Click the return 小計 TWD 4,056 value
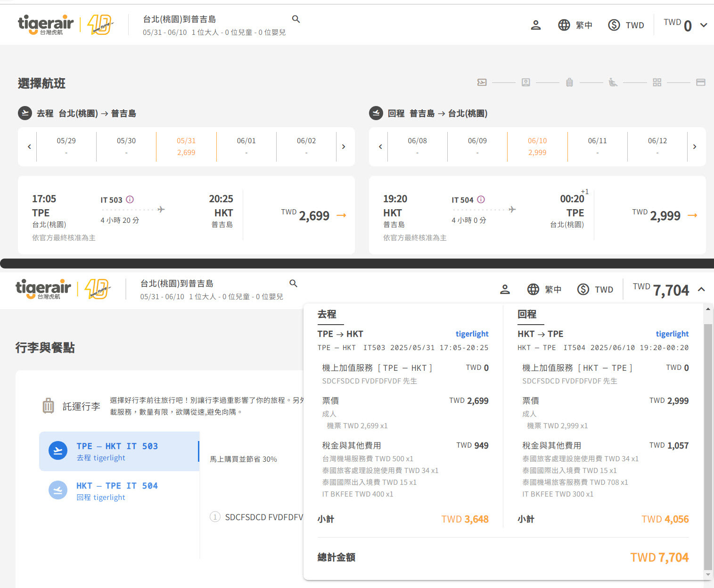The width and height of the screenshot is (714, 588). [x=665, y=519]
